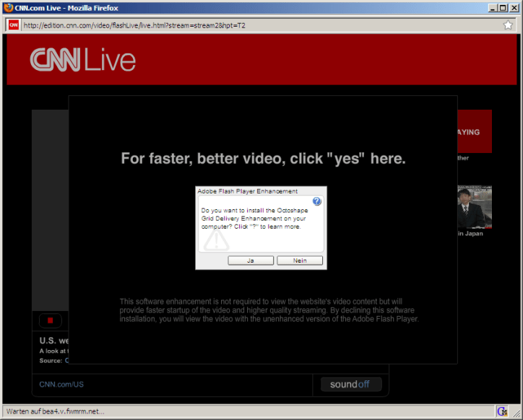Viewport: 523px width, 420px height.
Task: Bookmark the page with the star icon
Action: 508,25
